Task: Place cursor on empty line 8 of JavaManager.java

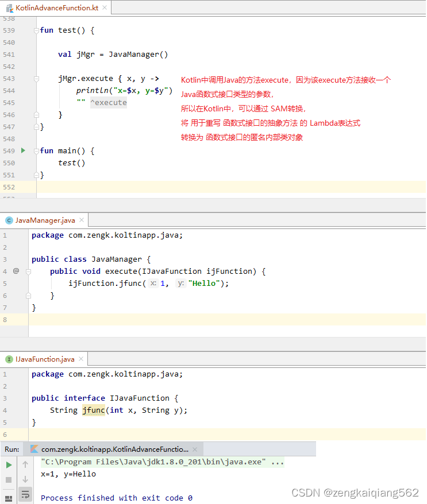Action: click(x=227, y=320)
